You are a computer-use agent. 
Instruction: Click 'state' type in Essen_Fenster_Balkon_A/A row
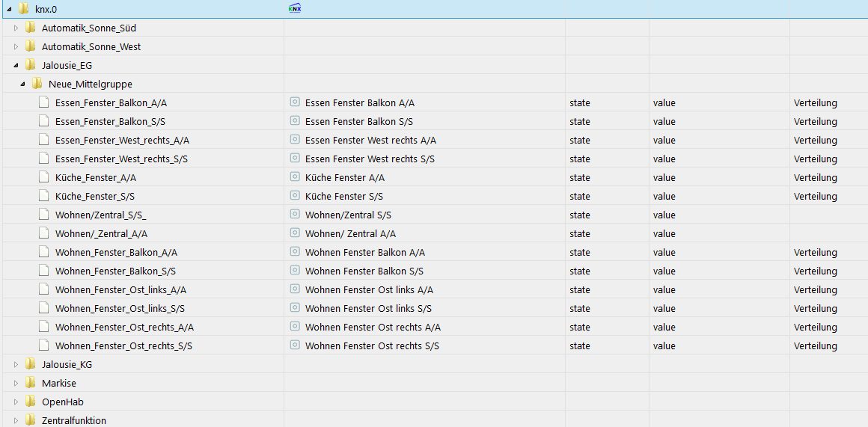click(x=580, y=103)
